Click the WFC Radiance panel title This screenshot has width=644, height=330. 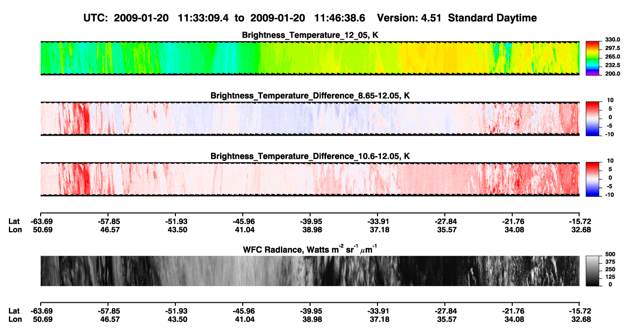pos(310,249)
